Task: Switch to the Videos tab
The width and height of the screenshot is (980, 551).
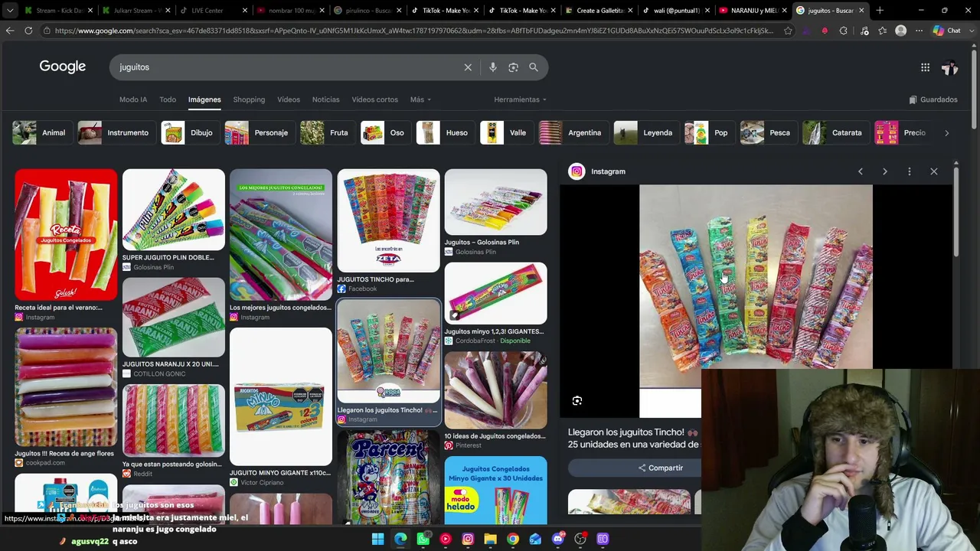Action: [289, 99]
